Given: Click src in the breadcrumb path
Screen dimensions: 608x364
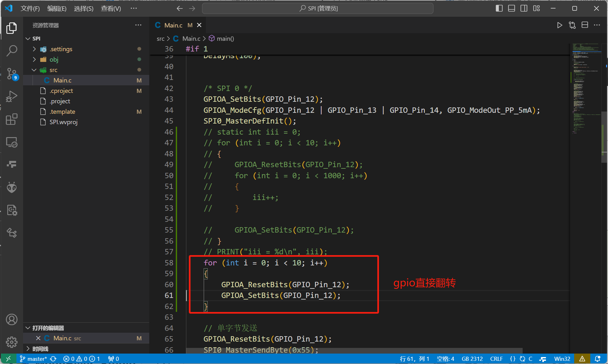Looking at the screenshot, I should pos(161,39).
